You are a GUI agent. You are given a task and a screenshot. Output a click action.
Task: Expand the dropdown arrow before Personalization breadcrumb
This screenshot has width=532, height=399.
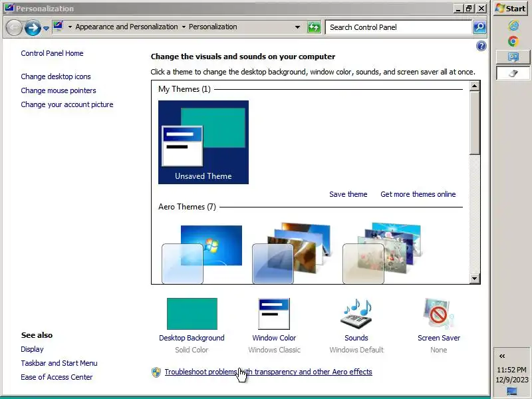pos(184,27)
